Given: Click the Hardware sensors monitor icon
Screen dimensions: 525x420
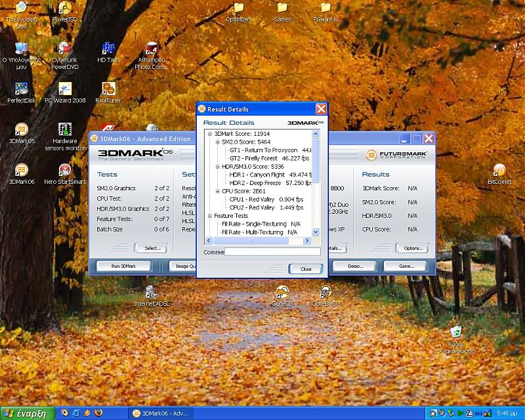Looking at the screenshot, I should [64, 136].
